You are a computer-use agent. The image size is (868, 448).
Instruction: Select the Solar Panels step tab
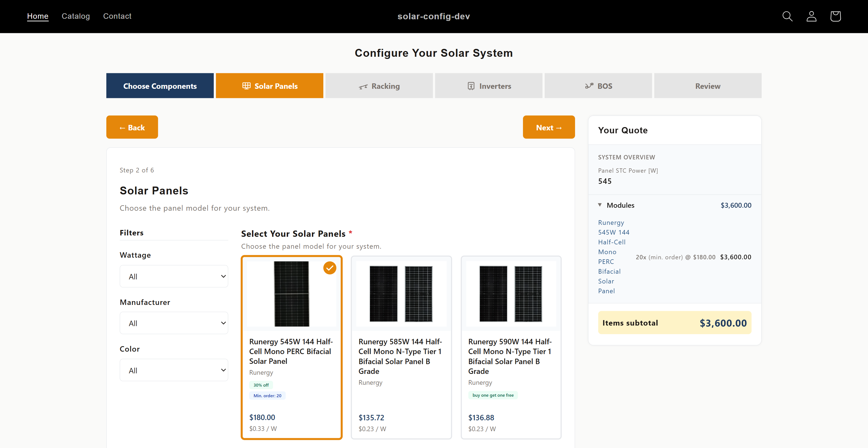coord(270,86)
